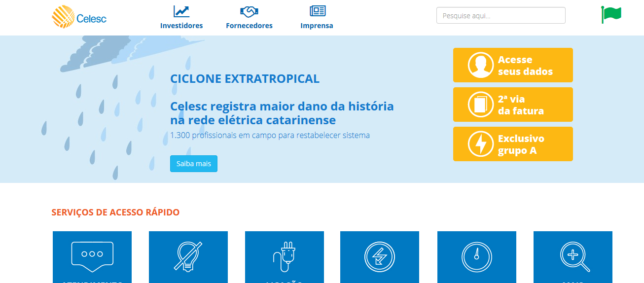The height and width of the screenshot is (283, 644).
Task: Select the 1.300 profissionais em campo subtitle
Action: point(270,135)
